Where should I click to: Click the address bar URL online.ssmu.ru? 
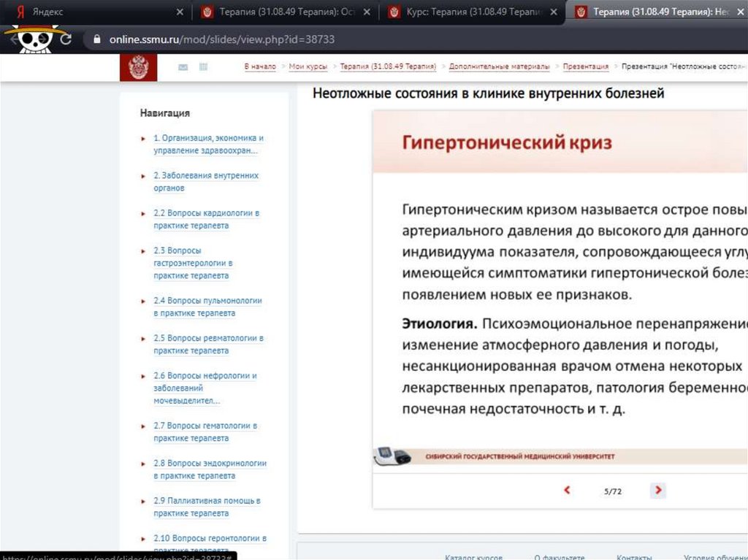(222, 39)
